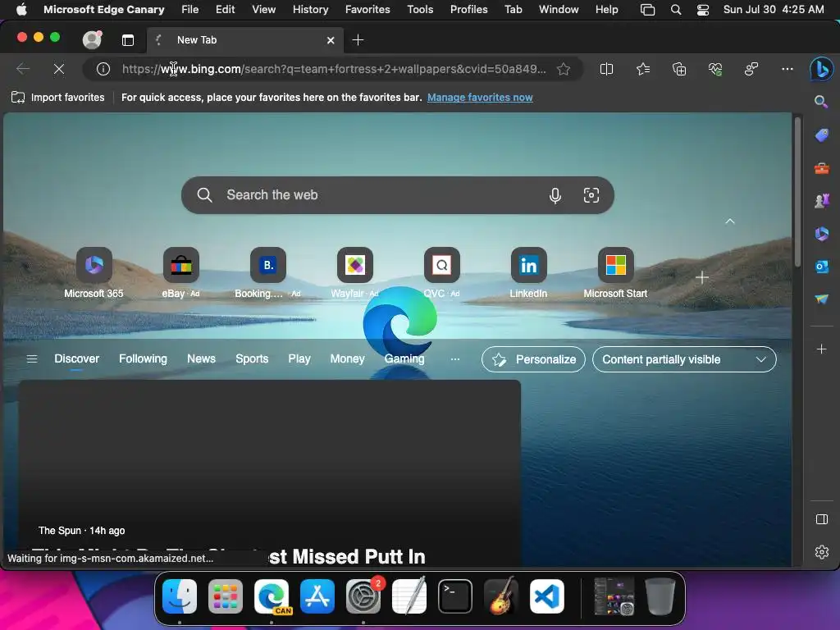The height and width of the screenshot is (630, 840).
Task: Open the Favorites toolbar icon
Action: tap(643, 69)
